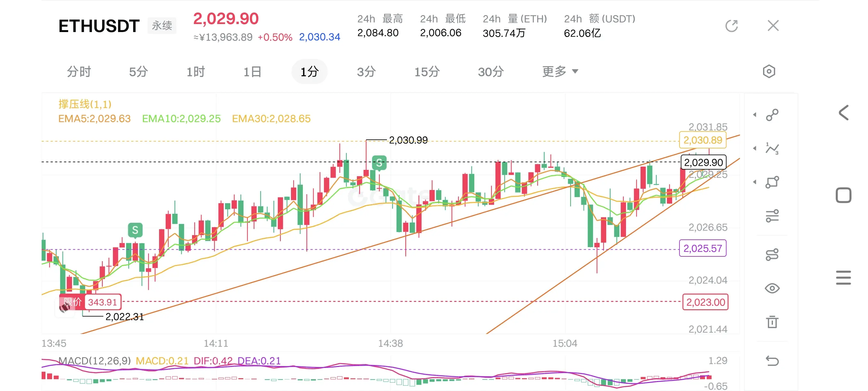This screenshot has height=391, width=868.
Task: Open the sliders adjustment tool icon
Action: point(772,216)
